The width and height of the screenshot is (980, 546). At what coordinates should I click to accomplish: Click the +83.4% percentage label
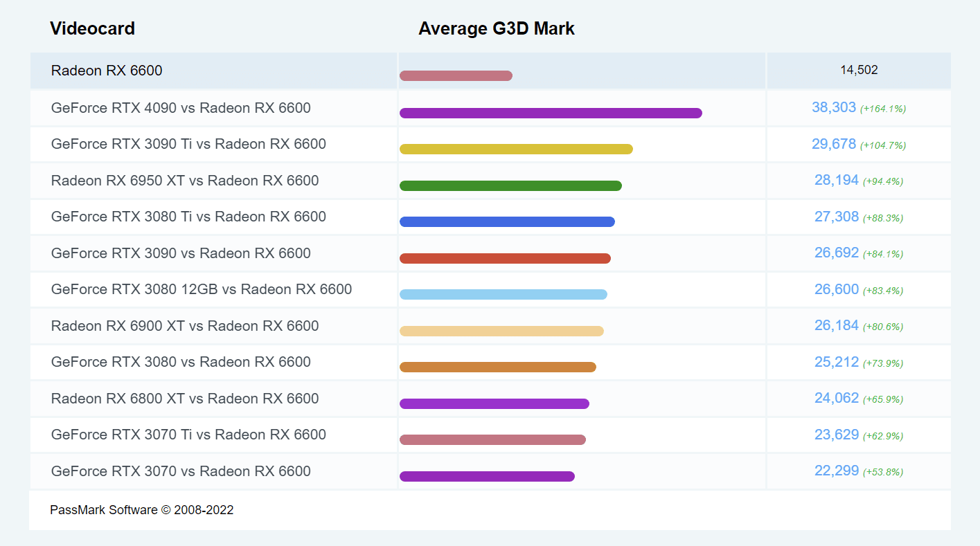[x=883, y=291]
